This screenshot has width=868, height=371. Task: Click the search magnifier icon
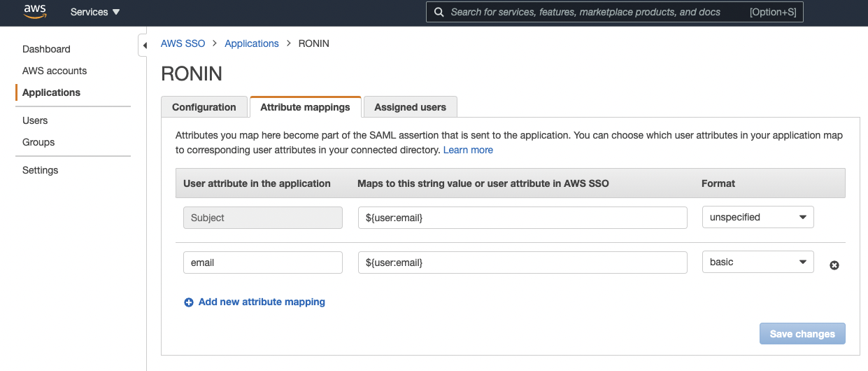click(x=439, y=12)
